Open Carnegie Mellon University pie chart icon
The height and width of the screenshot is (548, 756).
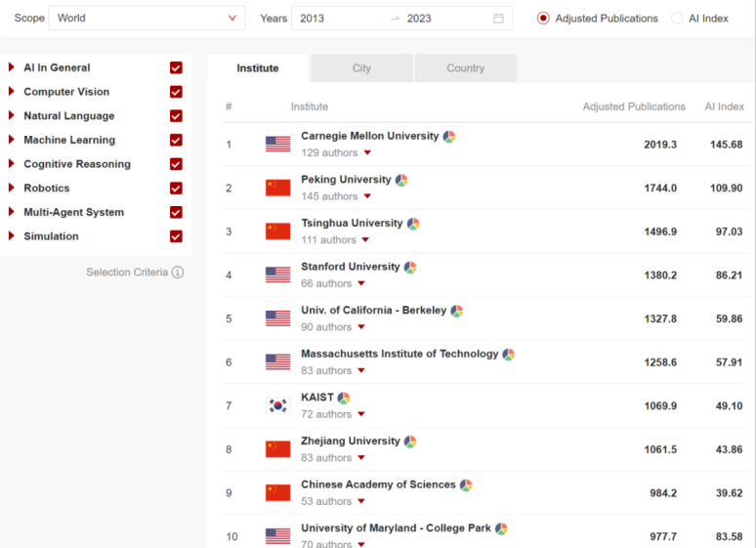pos(449,137)
